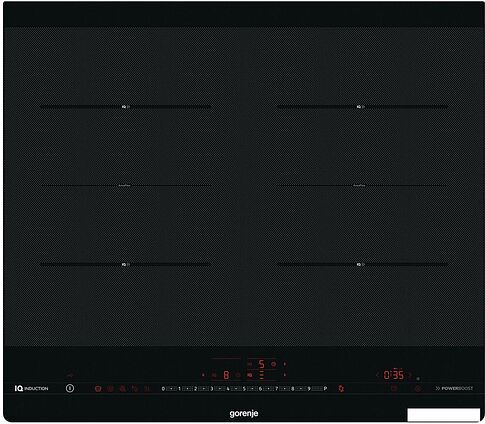Set power slider to level 7

click(276, 389)
